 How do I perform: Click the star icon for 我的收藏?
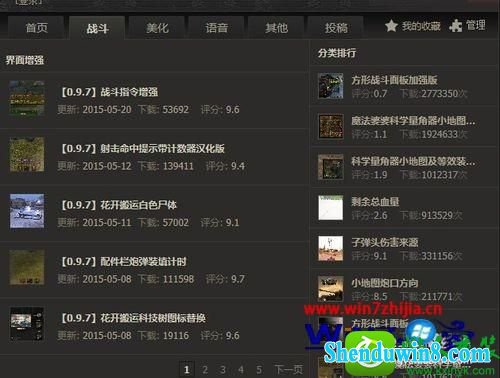pyautogui.click(x=391, y=26)
